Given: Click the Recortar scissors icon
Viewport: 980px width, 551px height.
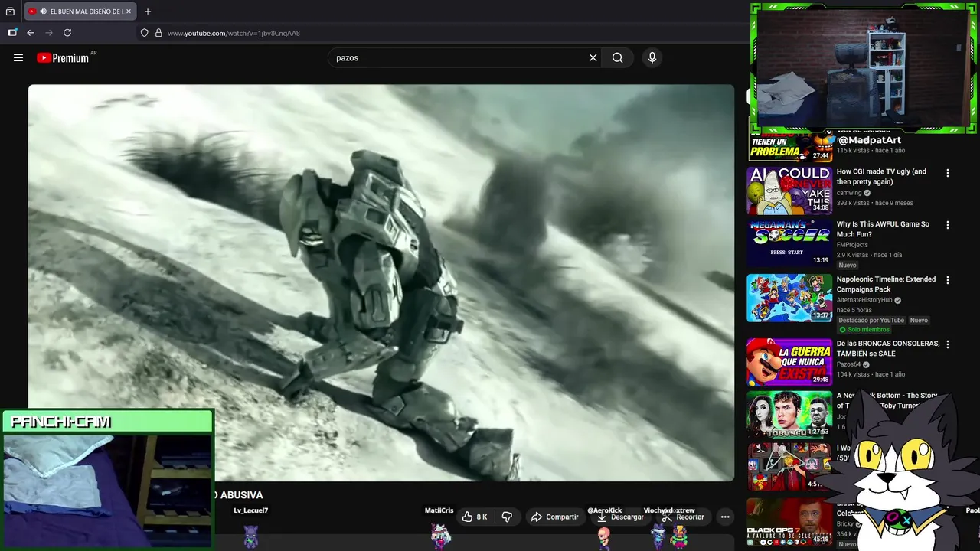Looking at the screenshot, I should tap(666, 517).
